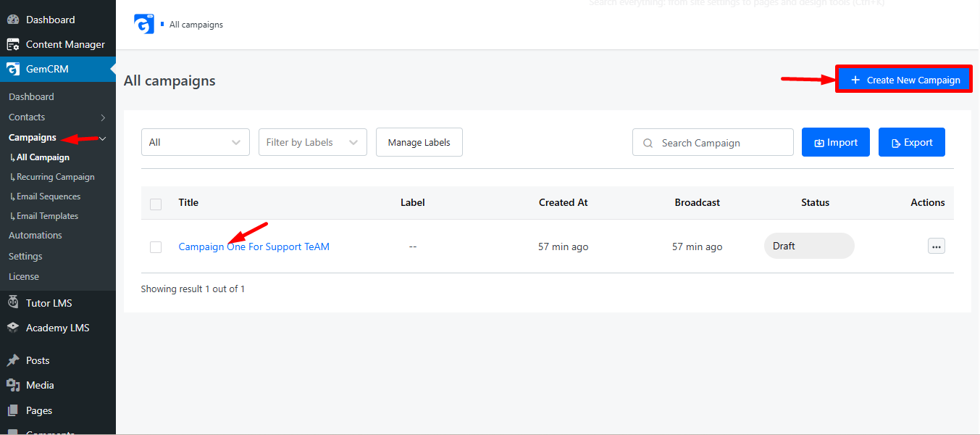Click the Import button
The width and height of the screenshot is (980, 435).
[836, 142]
